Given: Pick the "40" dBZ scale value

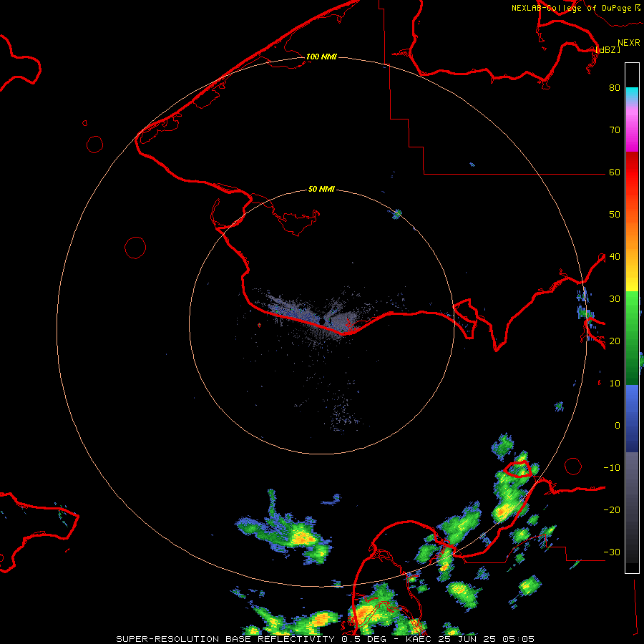Looking at the screenshot, I should 615,257.
